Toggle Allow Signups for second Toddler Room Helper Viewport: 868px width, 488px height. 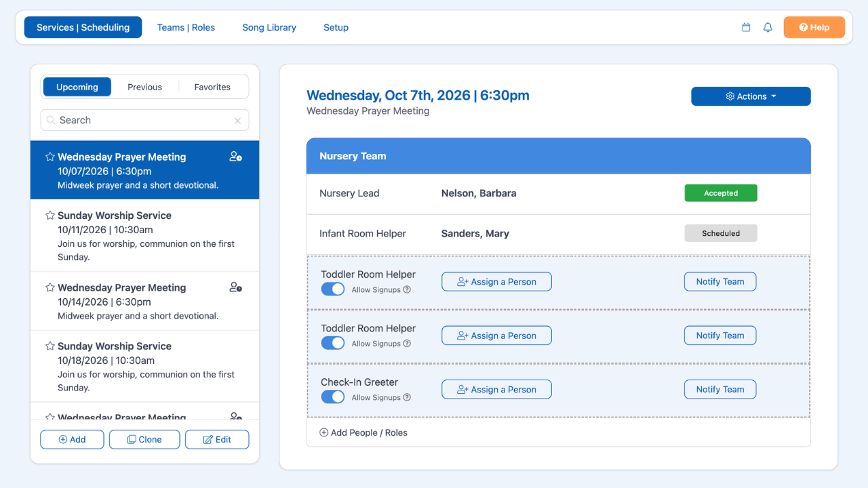click(333, 343)
